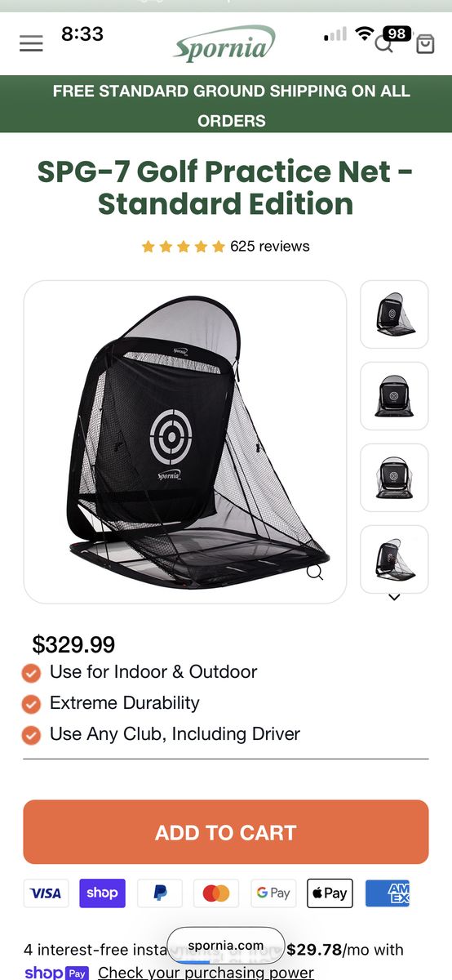The image size is (452, 980).
Task: Tap the Spornia logo
Action: [x=224, y=43]
